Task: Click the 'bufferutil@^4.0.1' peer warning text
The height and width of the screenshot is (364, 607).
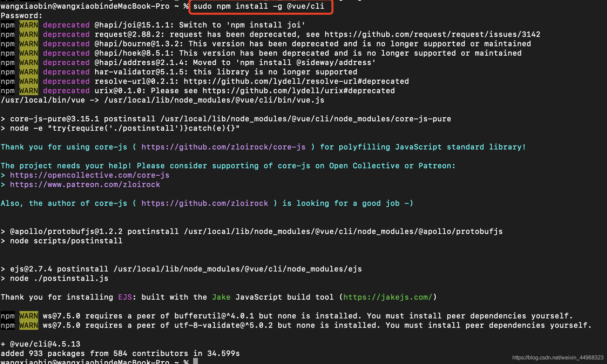Action: pyautogui.click(x=214, y=316)
